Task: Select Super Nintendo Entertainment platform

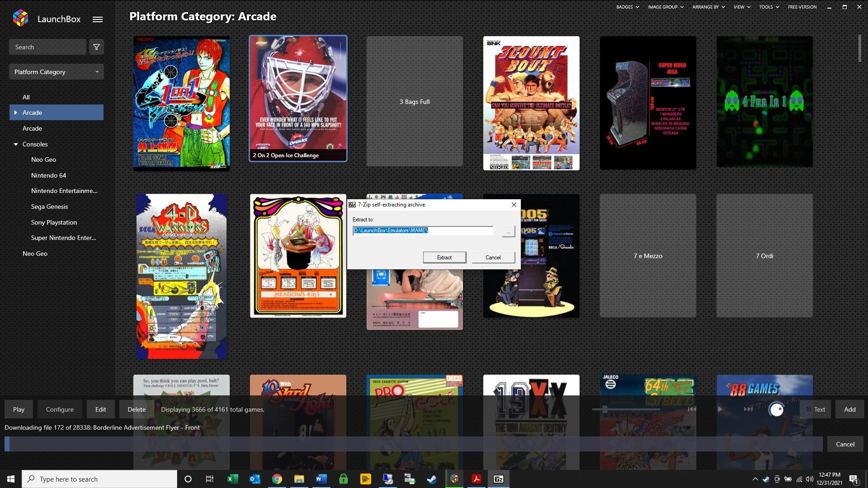Action: [63, 238]
